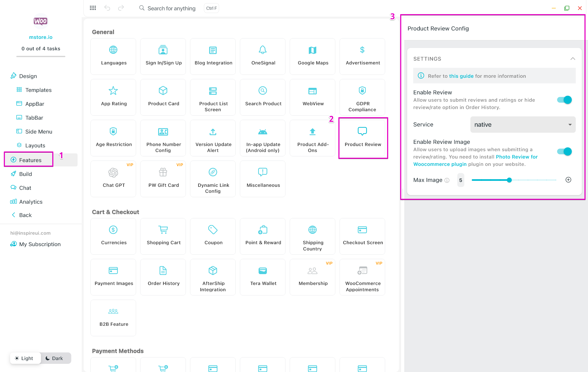Open the Chat GPT feature card
The height and width of the screenshot is (372, 588).
(x=113, y=179)
